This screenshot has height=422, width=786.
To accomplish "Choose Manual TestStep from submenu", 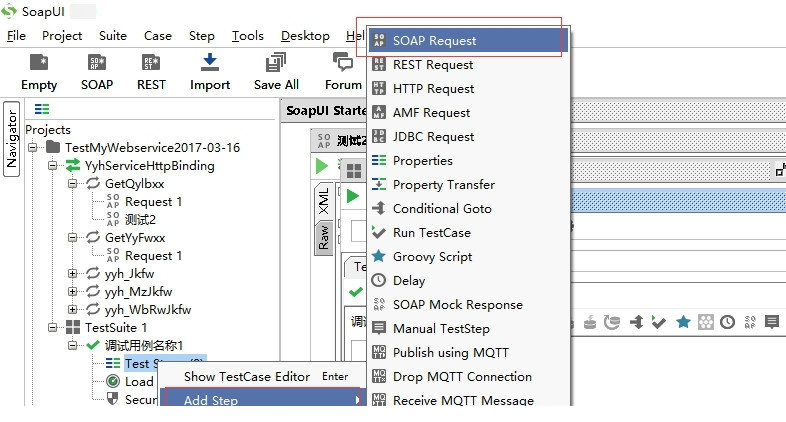I will pyautogui.click(x=468, y=329).
